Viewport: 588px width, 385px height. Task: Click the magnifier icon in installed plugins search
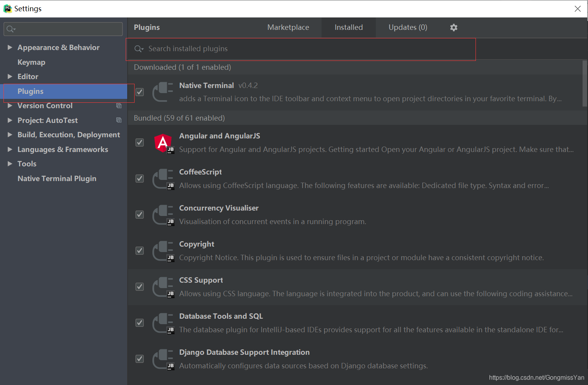[139, 49]
